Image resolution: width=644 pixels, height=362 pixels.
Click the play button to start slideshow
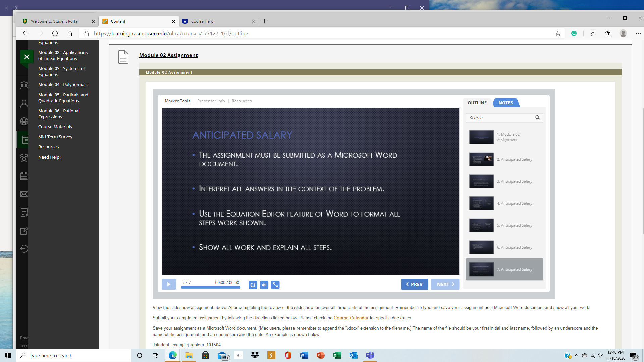(x=168, y=284)
